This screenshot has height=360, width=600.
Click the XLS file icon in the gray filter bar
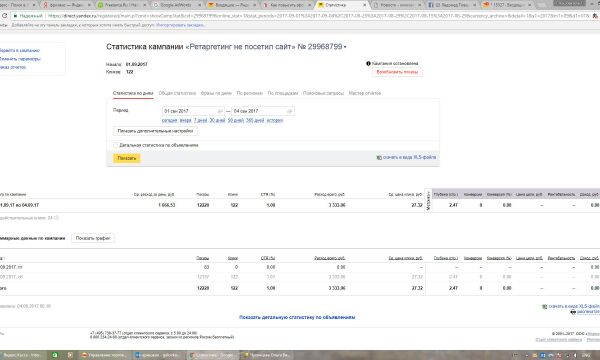point(379,158)
